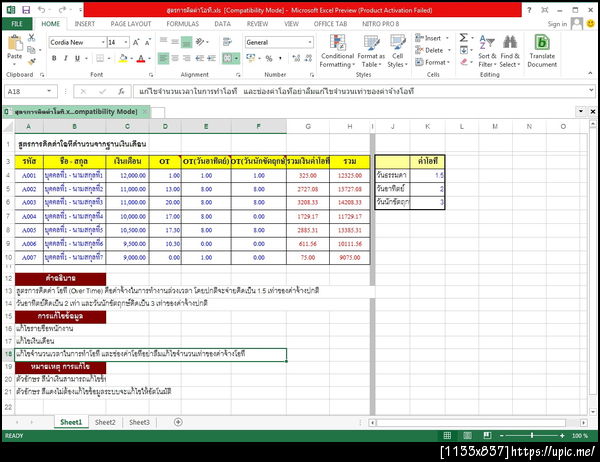Viewport: 600px width, 462px height.
Task: Open the Insert cells dropdown
Action: click(447, 38)
